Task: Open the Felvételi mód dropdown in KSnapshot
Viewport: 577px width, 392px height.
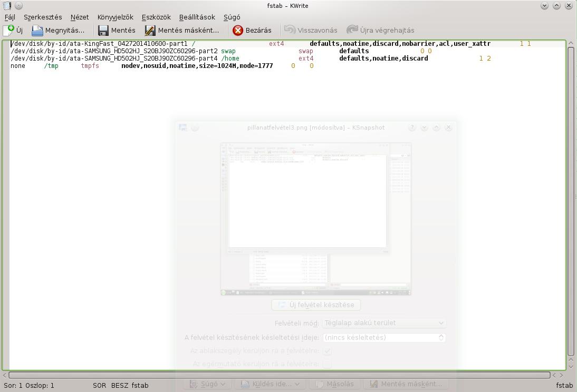Action: tap(384, 323)
